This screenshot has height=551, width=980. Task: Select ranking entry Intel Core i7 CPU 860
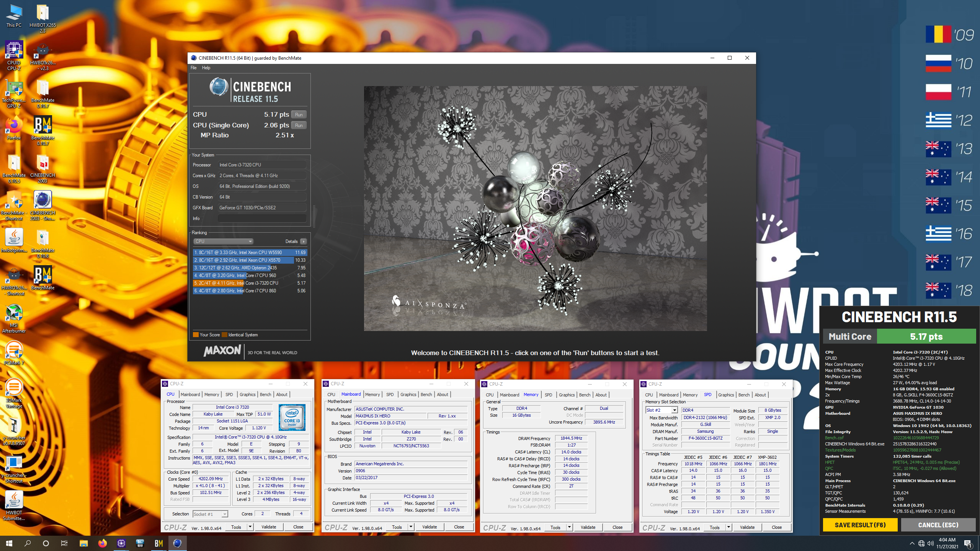(x=250, y=291)
